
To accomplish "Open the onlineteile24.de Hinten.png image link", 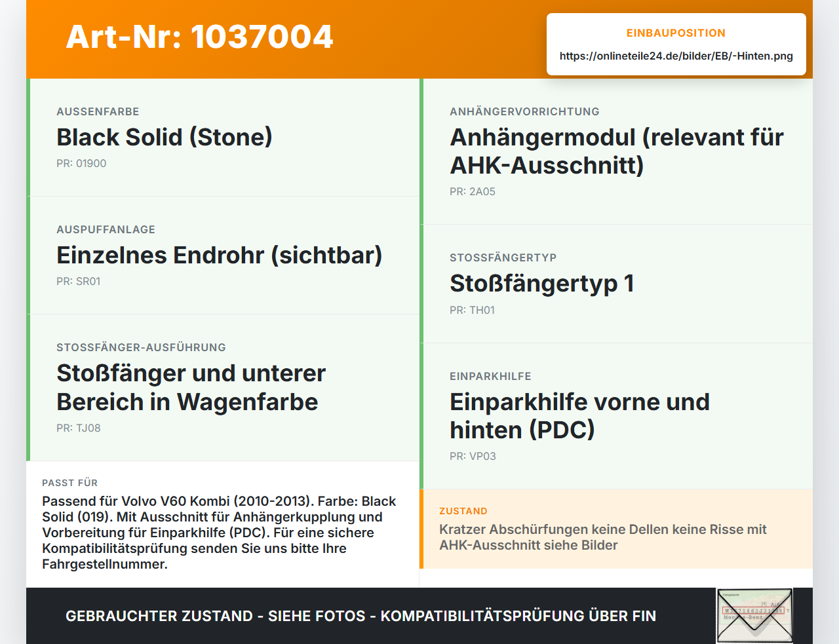I will tap(676, 56).
